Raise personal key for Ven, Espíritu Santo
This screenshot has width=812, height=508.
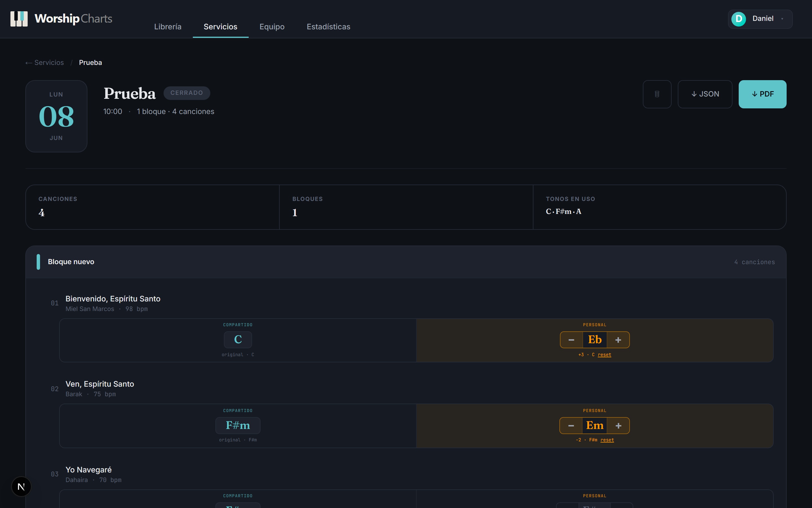pyautogui.click(x=618, y=426)
